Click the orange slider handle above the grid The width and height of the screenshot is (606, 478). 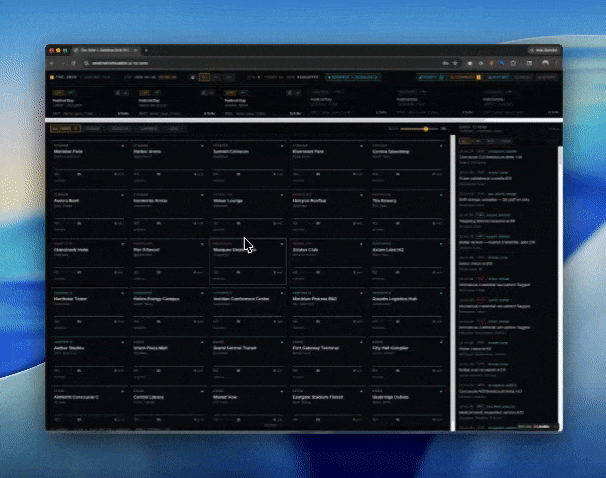coord(426,129)
